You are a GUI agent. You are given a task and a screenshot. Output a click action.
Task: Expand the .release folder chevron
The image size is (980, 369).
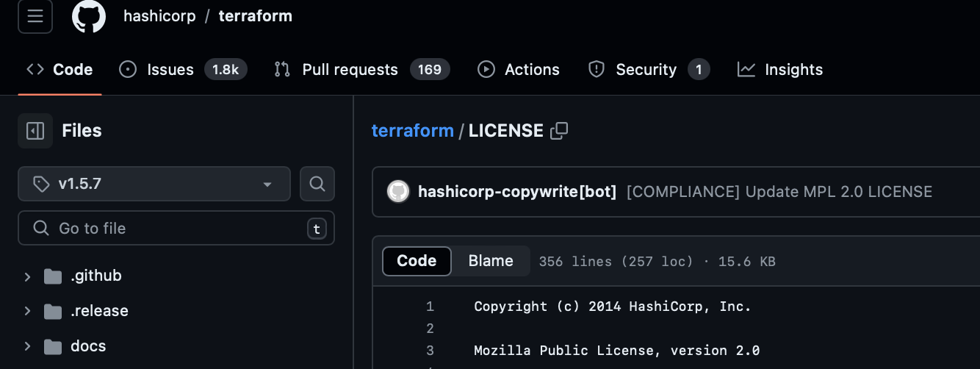pyautogui.click(x=27, y=311)
